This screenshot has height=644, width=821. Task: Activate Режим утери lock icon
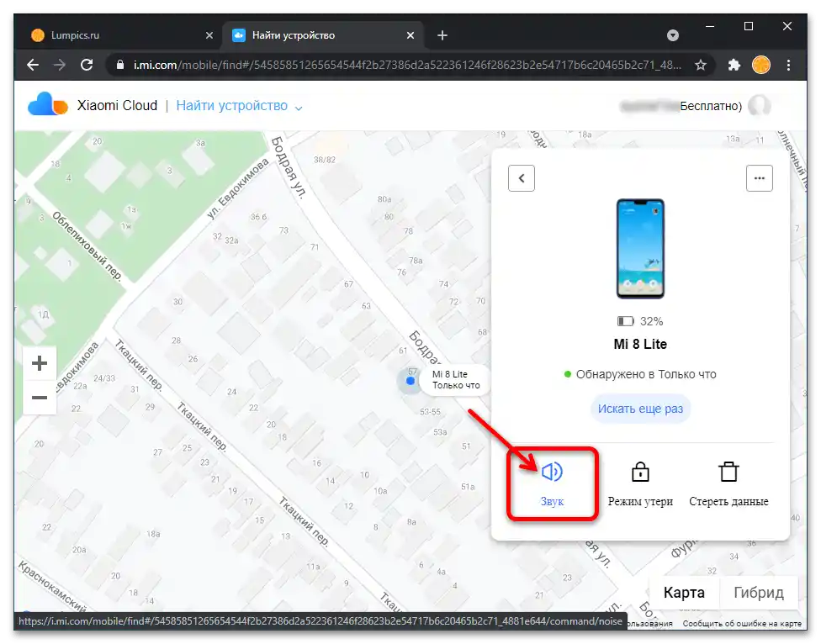[x=640, y=472]
